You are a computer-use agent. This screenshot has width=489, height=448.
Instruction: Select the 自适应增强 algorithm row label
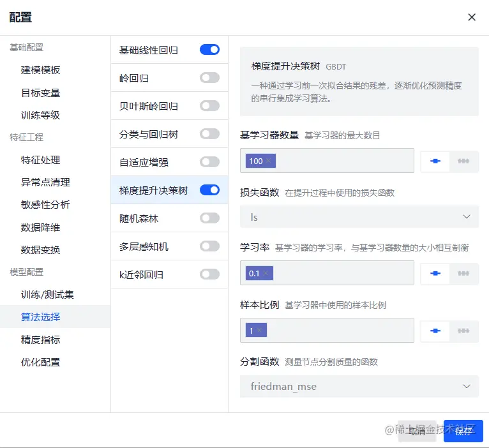point(144,163)
